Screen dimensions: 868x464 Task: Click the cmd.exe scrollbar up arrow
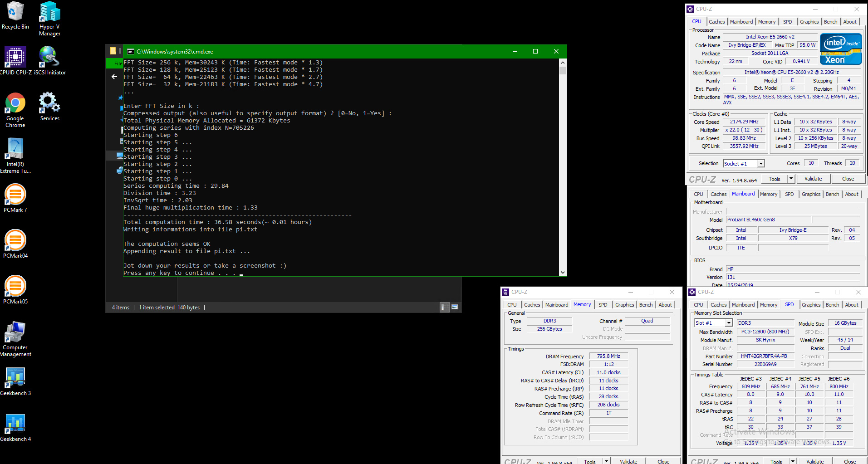click(x=563, y=63)
